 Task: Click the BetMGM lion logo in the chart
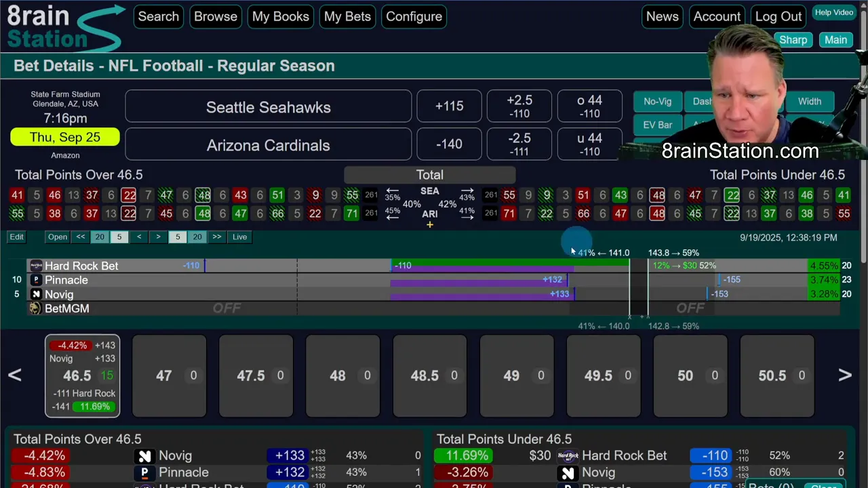36,308
